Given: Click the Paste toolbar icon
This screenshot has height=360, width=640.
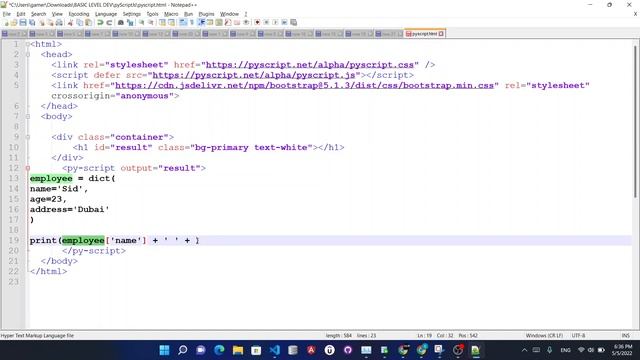Looking at the screenshot, I should click(88, 22).
